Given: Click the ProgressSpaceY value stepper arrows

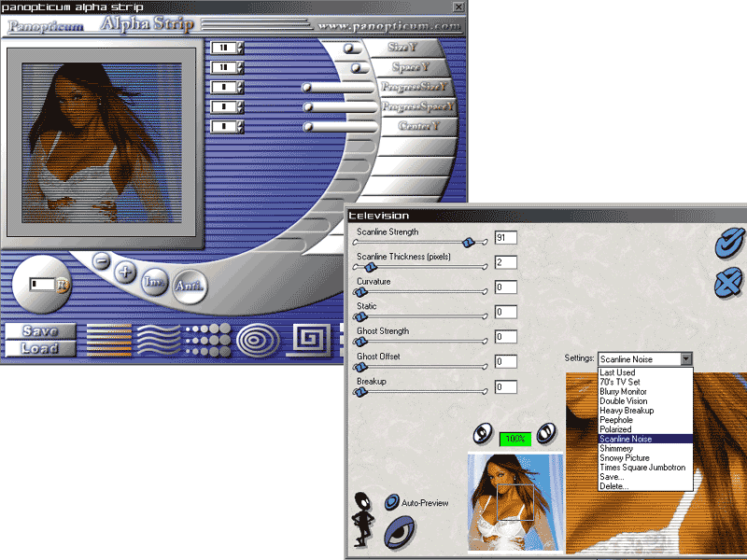Looking at the screenshot, I should 240,106.
